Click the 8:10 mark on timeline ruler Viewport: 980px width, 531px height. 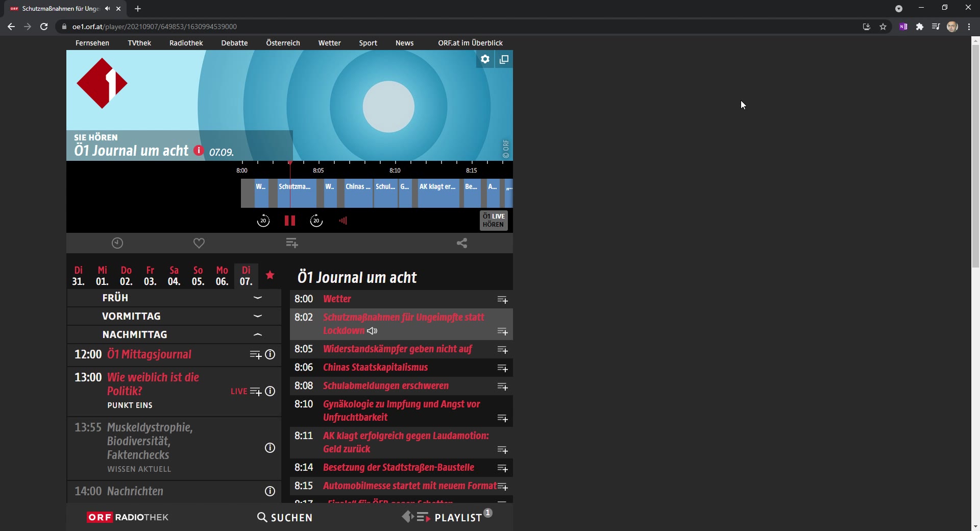(x=395, y=170)
